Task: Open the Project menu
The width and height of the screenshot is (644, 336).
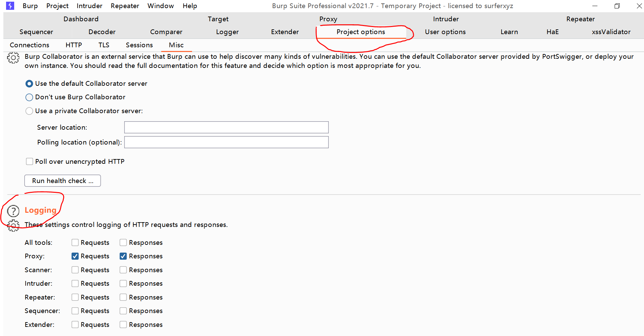Action: [57, 6]
